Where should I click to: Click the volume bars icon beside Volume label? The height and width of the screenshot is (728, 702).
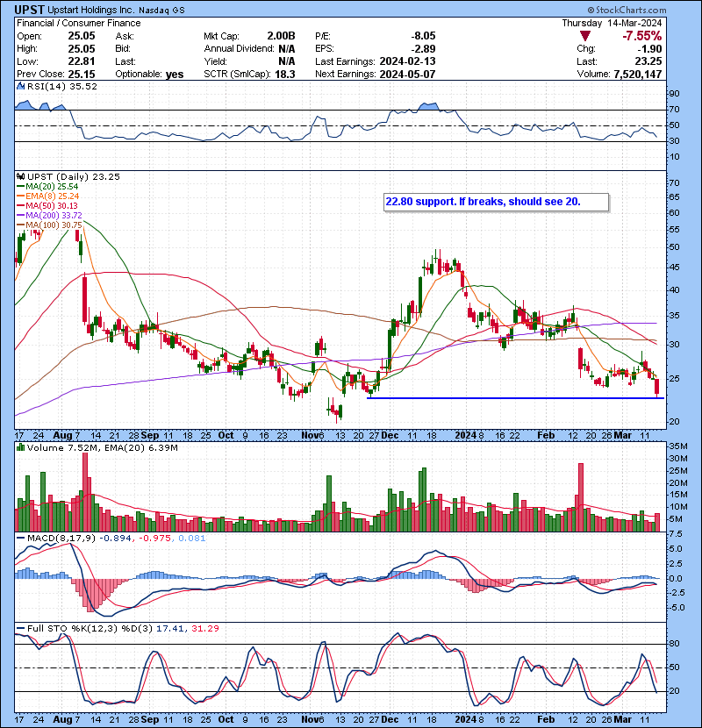click(20, 447)
